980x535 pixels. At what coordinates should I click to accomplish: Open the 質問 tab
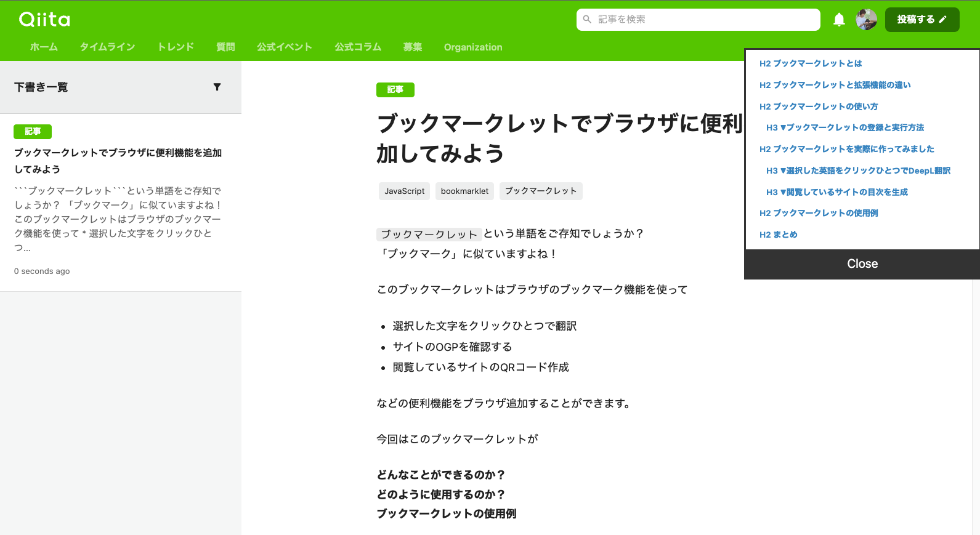pos(225,47)
